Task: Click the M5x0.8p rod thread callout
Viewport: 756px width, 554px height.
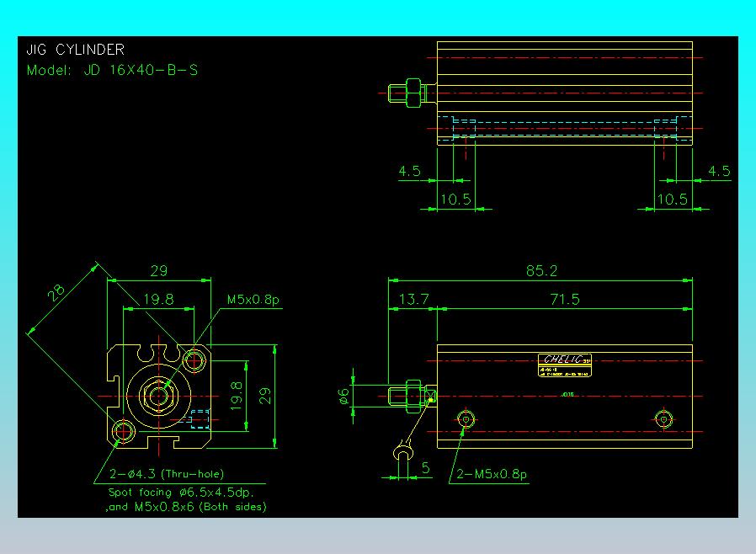Action: [x=253, y=300]
